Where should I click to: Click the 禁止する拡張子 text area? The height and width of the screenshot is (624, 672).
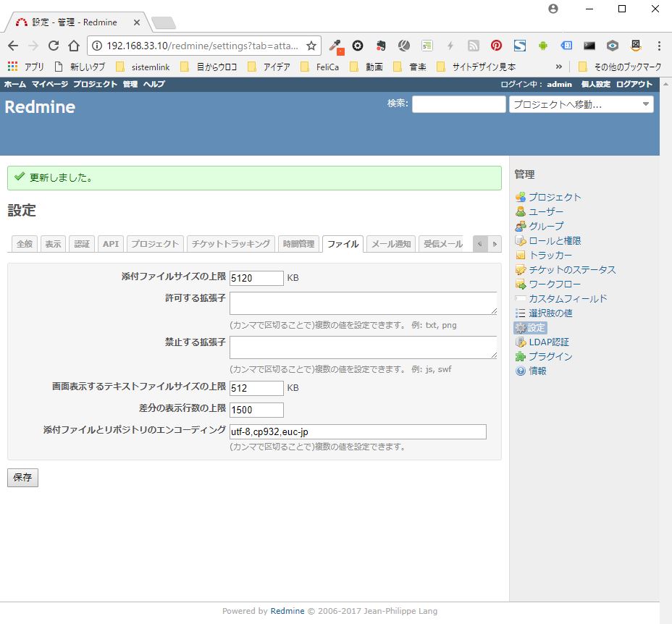[x=363, y=347]
